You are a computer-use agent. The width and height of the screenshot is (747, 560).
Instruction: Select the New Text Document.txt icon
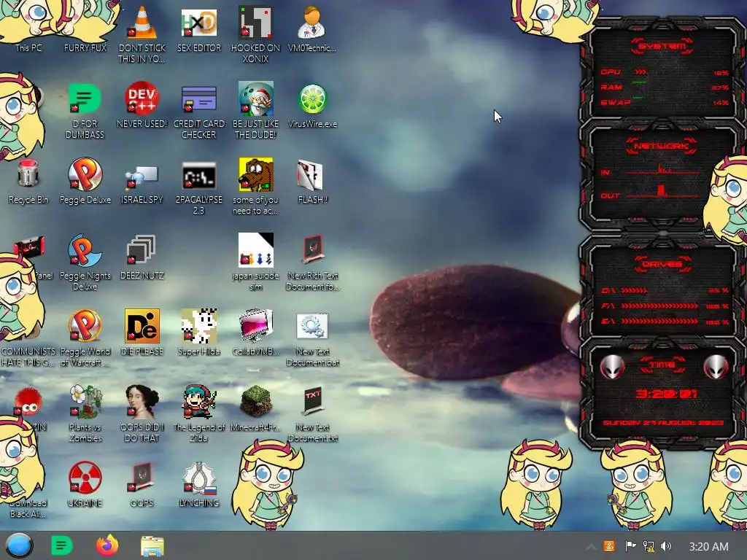click(312, 414)
